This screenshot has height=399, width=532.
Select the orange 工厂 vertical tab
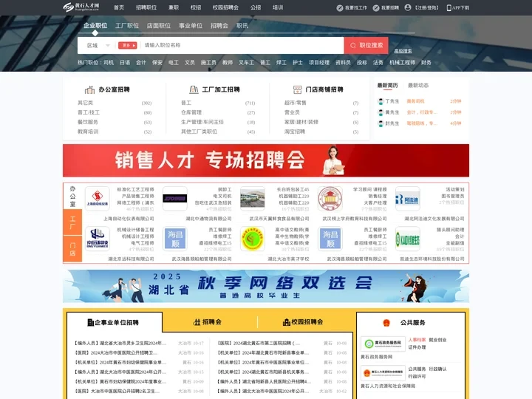72,222
